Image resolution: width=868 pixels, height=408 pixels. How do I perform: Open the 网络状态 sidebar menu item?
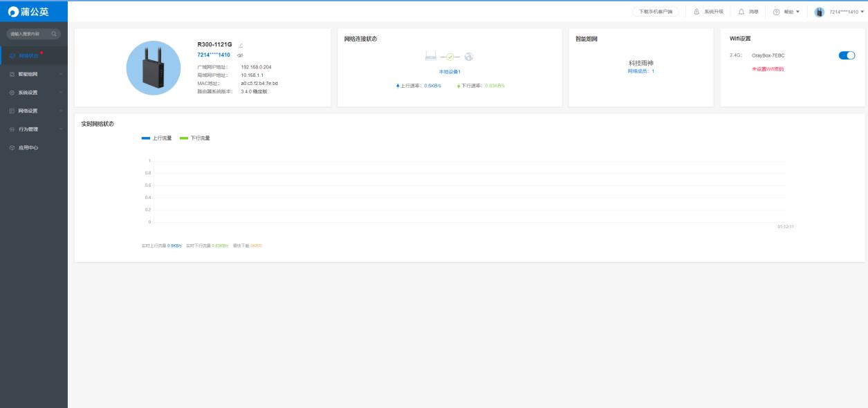(x=34, y=55)
